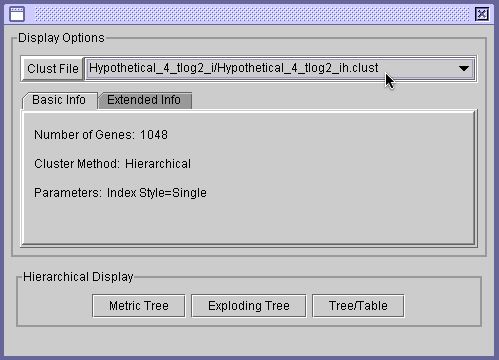The width and height of the screenshot is (499, 360).
Task: Click the 'Number of Genes: 1048' text
Action: tap(101, 135)
